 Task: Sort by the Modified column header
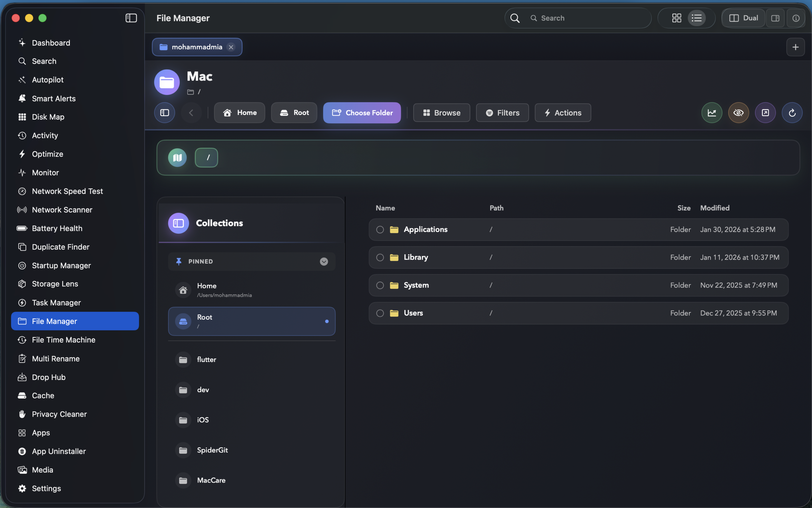(715, 208)
